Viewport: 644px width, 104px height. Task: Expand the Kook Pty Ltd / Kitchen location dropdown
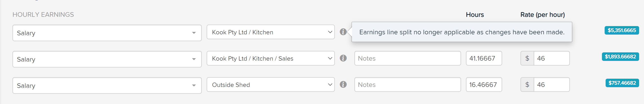[x=271, y=32]
